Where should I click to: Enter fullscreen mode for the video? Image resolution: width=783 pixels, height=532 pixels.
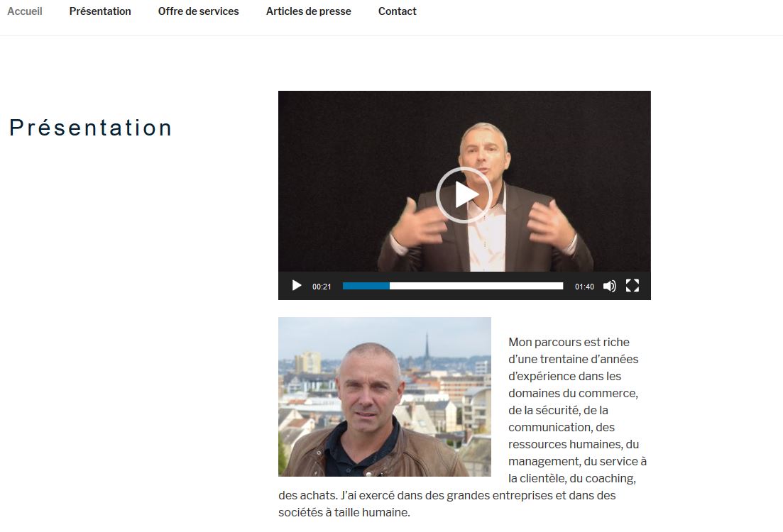coord(633,285)
